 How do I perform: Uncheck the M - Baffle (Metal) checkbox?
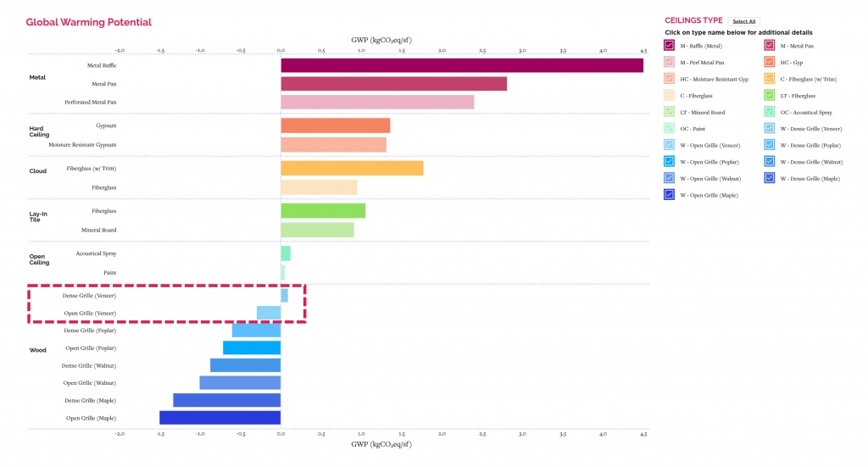point(670,46)
